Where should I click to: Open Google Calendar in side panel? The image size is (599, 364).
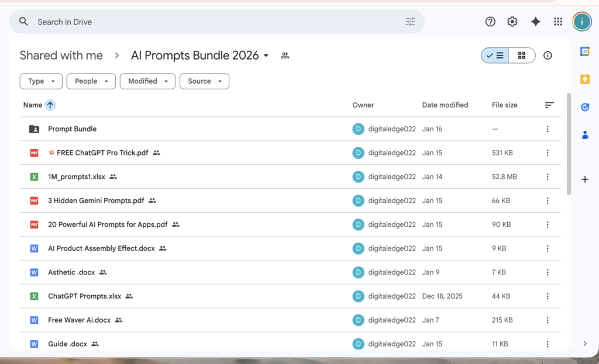click(x=584, y=51)
